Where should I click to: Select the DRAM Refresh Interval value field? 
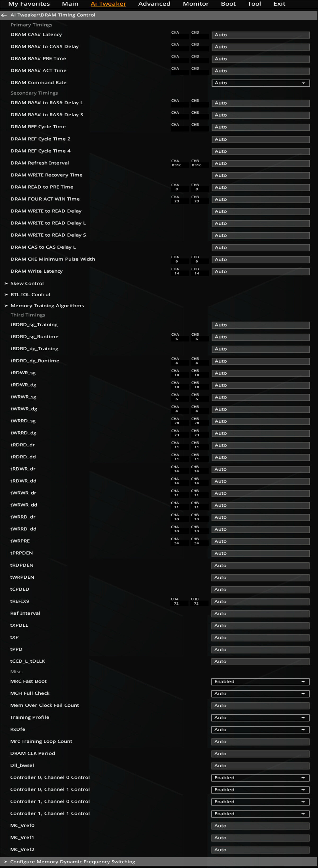(261, 163)
